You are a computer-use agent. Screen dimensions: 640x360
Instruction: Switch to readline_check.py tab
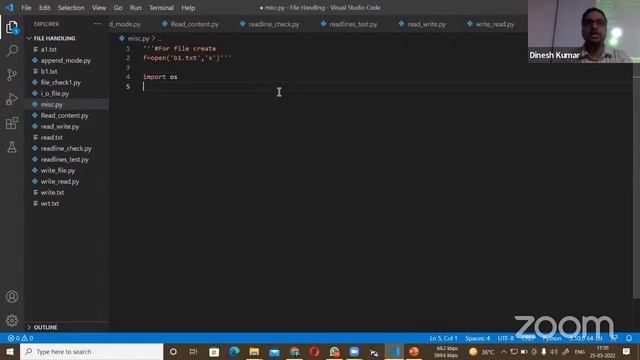(x=269, y=24)
